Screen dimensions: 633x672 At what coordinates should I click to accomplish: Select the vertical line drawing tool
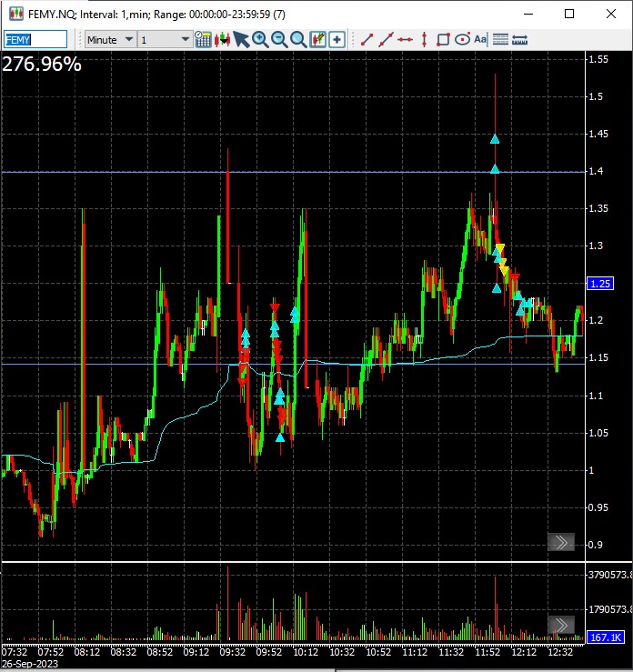[425, 39]
